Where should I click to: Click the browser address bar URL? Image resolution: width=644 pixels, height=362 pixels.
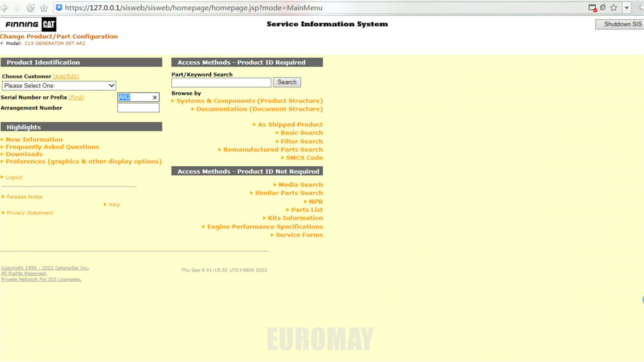coord(193,8)
